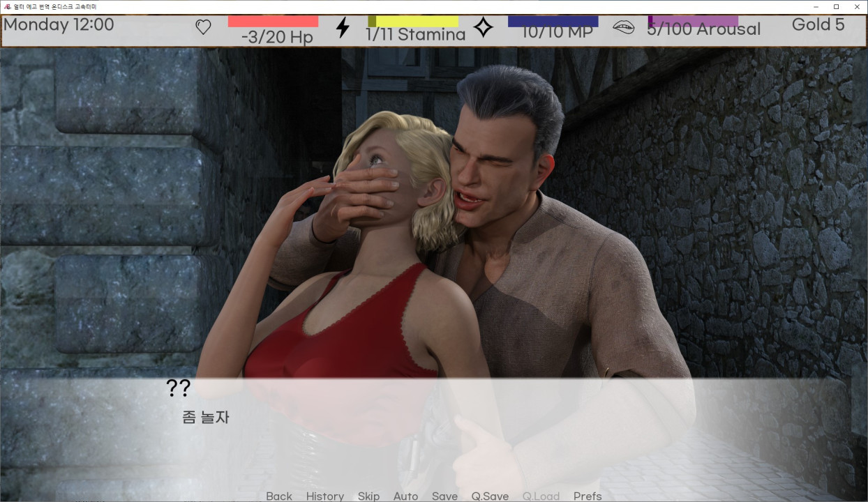Quick save with Q.Save
Screen dimensions: 868x502
coord(490,496)
